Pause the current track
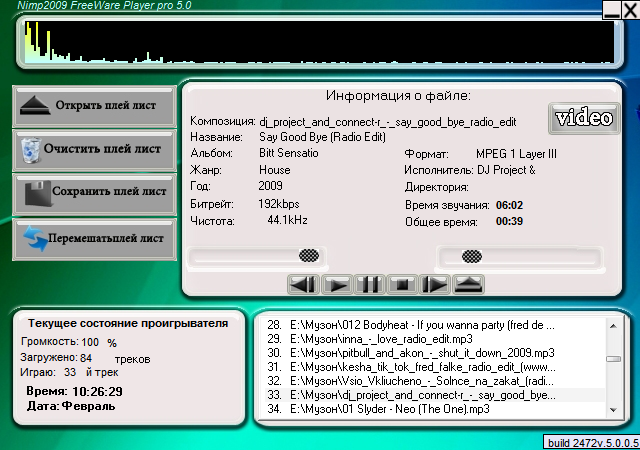640x450 pixels. coord(369,284)
